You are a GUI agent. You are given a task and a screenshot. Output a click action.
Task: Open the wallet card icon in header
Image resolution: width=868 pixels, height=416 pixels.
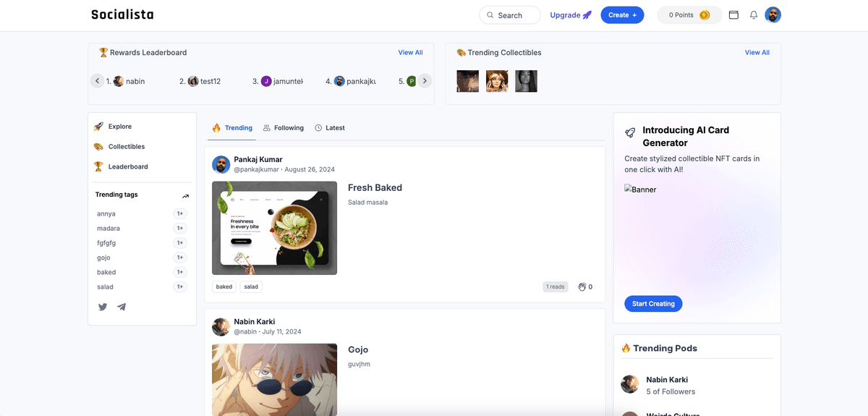tap(733, 15)
